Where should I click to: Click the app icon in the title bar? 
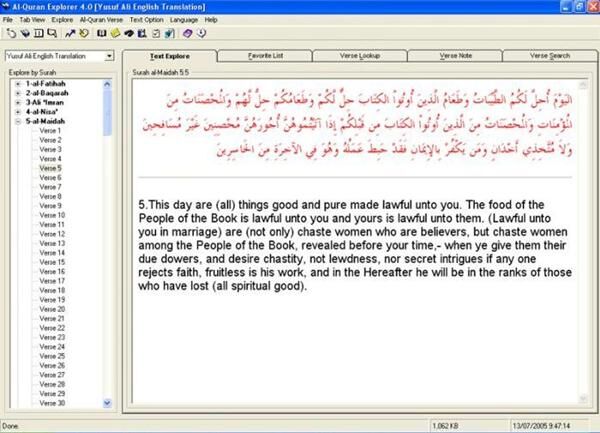click(x=5, y=6)
